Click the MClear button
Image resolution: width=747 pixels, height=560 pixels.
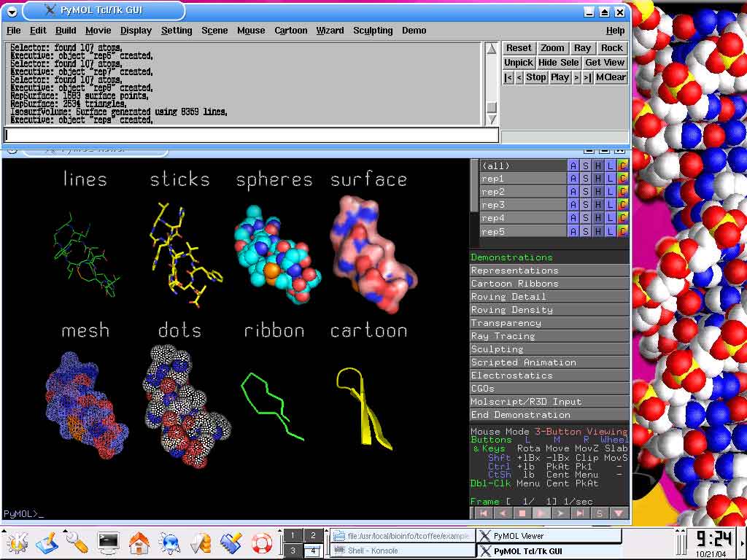click(611, 77)
